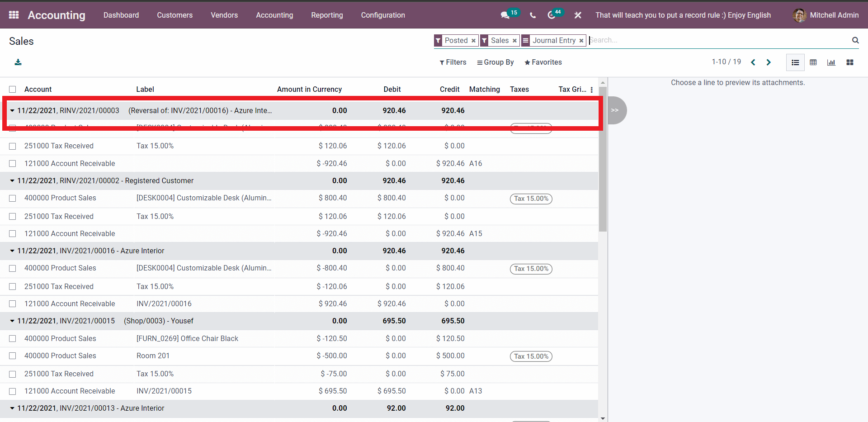The width and height of the screenshot is (868, 422).
Task: Click label INV/2021/00015 on Account Receivable row
Action: coord(164,391)
